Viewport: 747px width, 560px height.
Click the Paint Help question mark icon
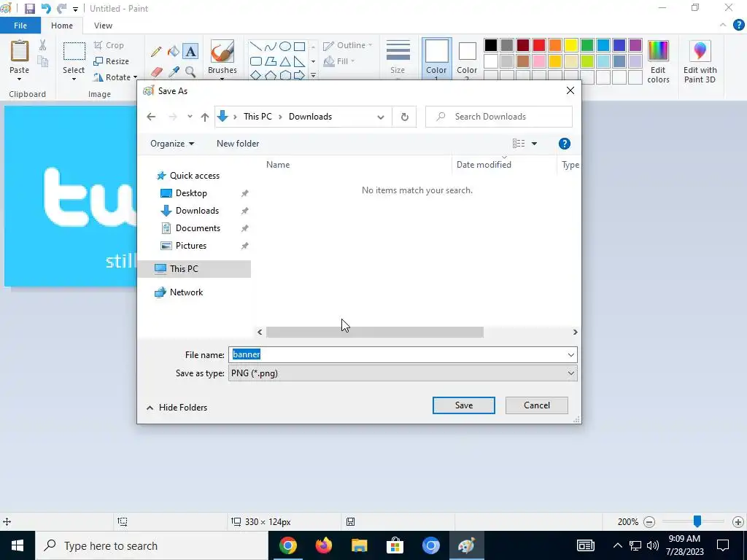point(738,26)
